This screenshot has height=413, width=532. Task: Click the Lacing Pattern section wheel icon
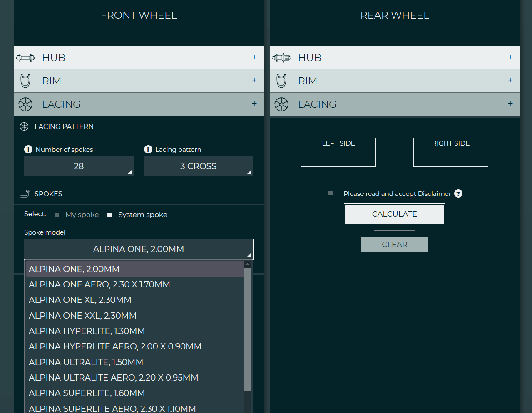click(24, 126)
